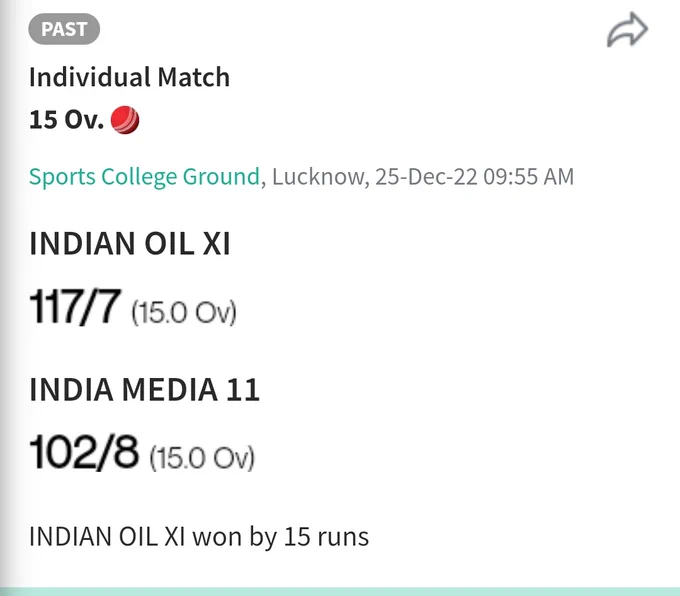Click the 09:55 AM start time

click(x=529, y=177)
